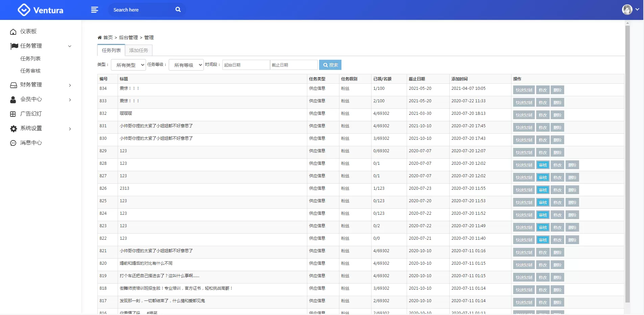Open the 所有等级 task level dropdown
Screen dimensions: 644x315
(x=186, y=65)
